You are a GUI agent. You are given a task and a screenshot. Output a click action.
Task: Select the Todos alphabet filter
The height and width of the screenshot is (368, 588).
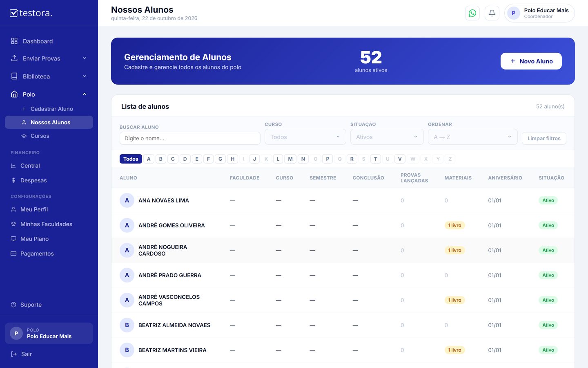(x=131, y=159)
